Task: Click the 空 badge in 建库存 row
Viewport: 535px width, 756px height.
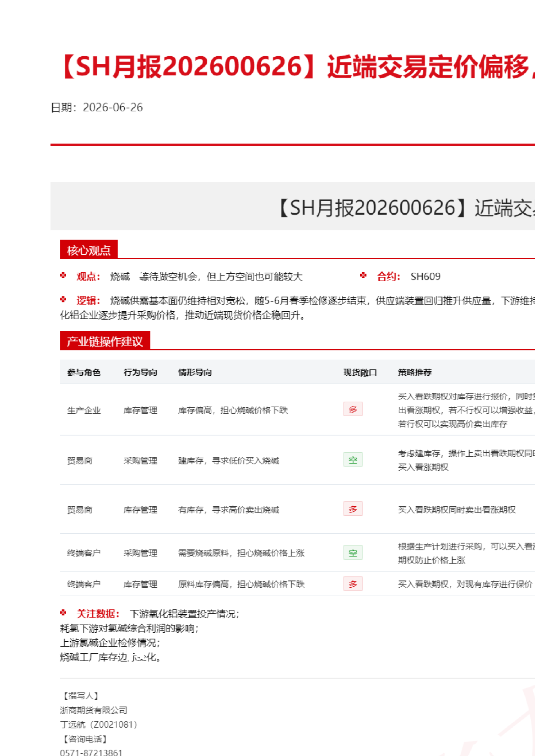Action: tap(353, 459)
